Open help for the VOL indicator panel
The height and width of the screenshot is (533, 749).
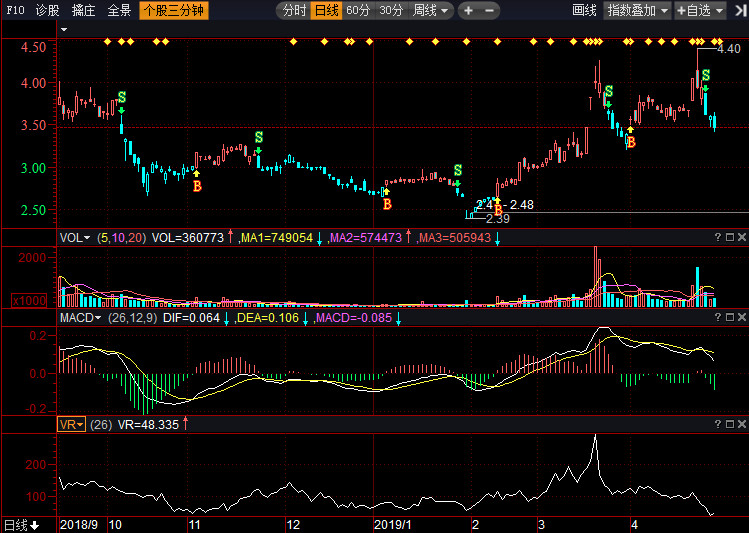[717, 237]
